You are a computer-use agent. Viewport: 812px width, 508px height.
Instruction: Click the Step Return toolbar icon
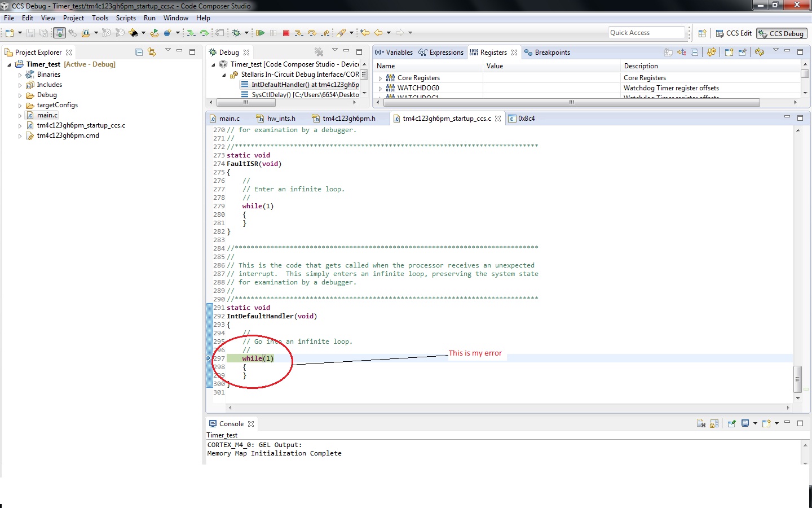325,33
